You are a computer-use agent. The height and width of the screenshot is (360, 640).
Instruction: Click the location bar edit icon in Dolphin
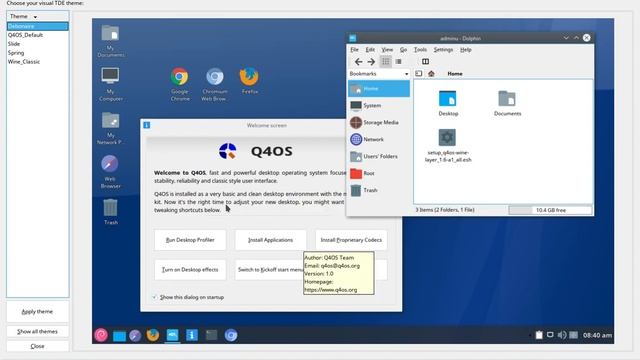pyautogui.click(x=418, y=73)
